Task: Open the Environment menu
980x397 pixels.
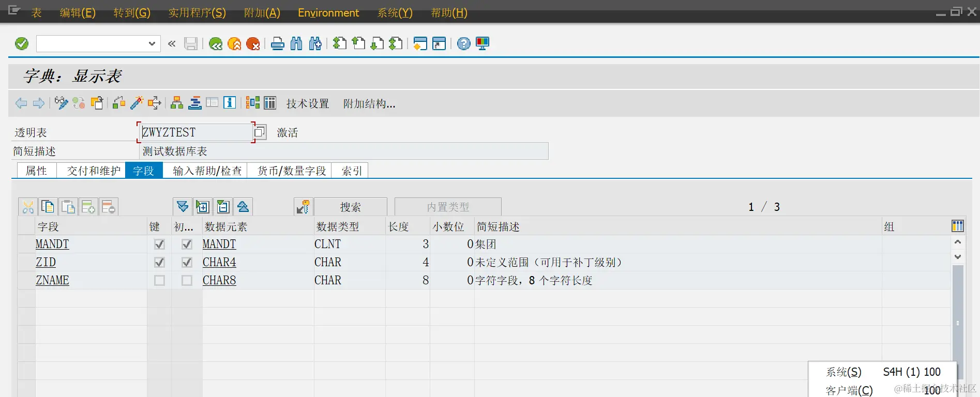Action: (328, 12)
